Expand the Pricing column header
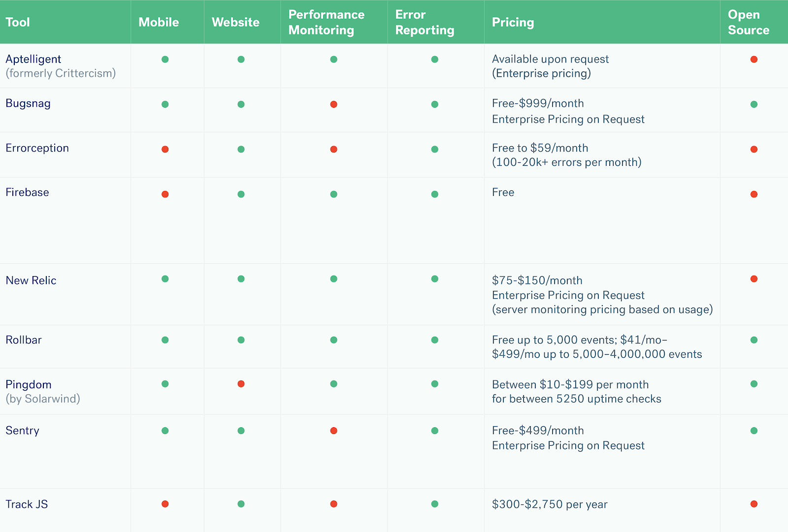Viewport: 788px width, 532px height. pyautogui.click(x=513, y=22)
